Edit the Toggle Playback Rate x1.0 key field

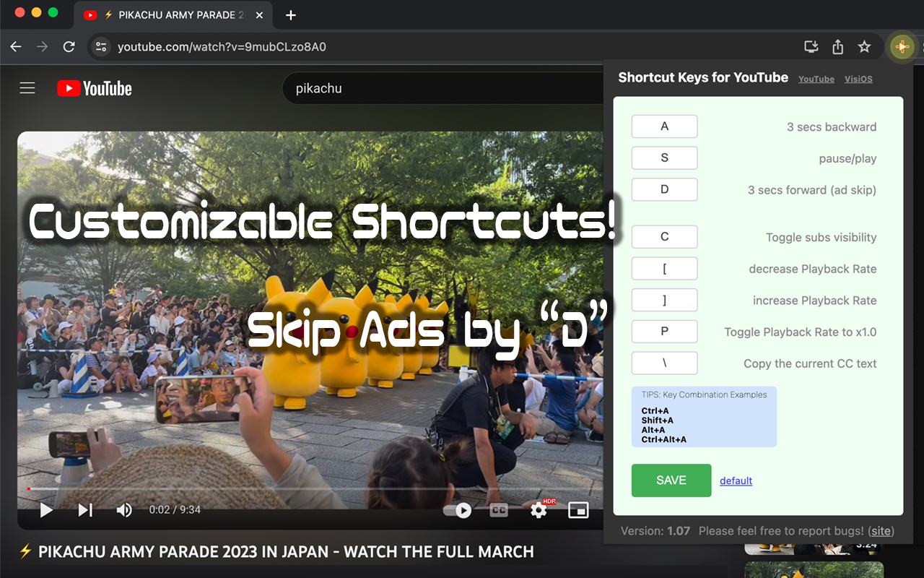(x=664, y=332)
